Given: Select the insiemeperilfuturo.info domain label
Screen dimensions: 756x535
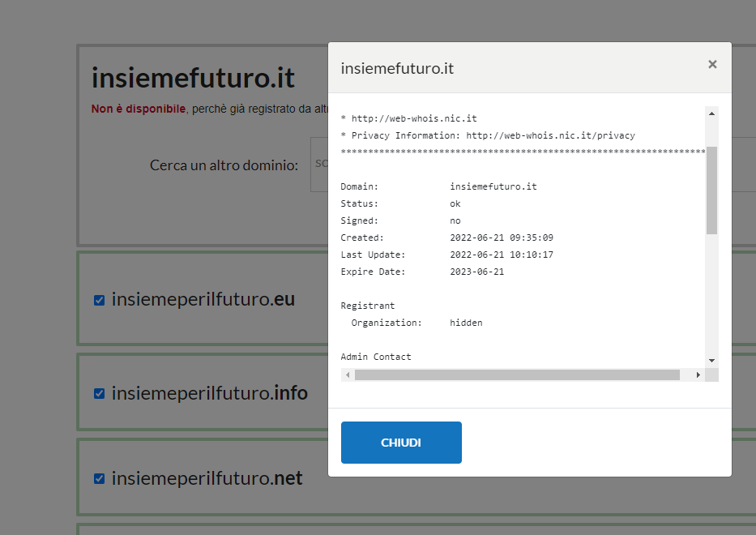Looking at the screenshot, I should coord(209,394).
